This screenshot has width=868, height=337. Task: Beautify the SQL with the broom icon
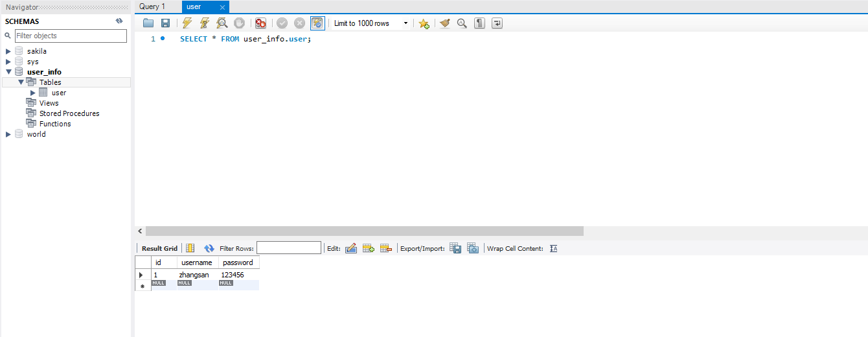coord(444,23)
